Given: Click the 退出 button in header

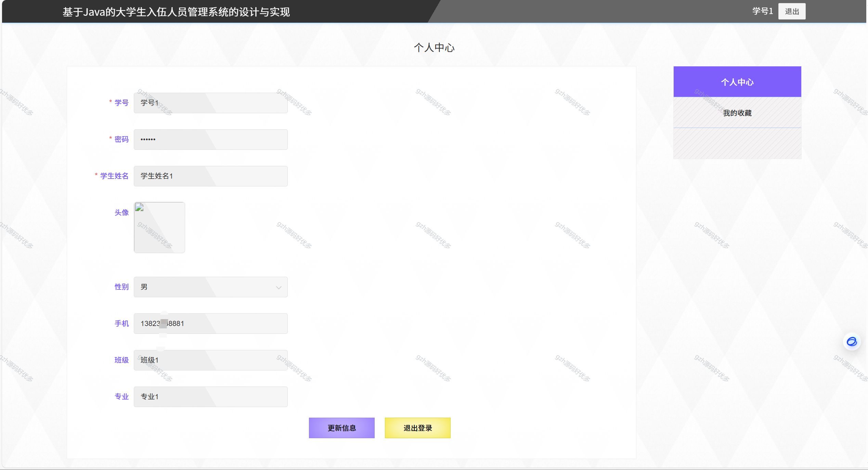Looking at the screenshot, I should pos(791,11).
